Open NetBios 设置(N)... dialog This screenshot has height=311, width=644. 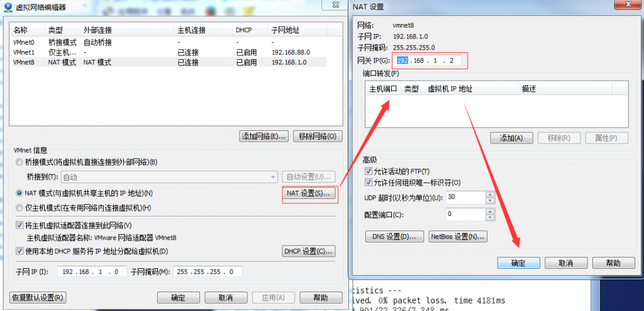pos(458,237)
